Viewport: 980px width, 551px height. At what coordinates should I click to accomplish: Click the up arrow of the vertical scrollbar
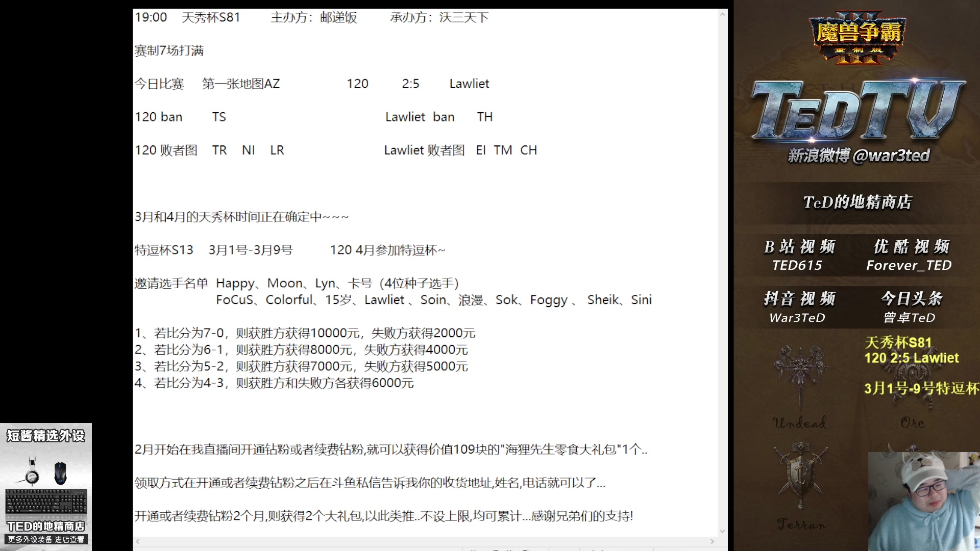pos(723,14)
